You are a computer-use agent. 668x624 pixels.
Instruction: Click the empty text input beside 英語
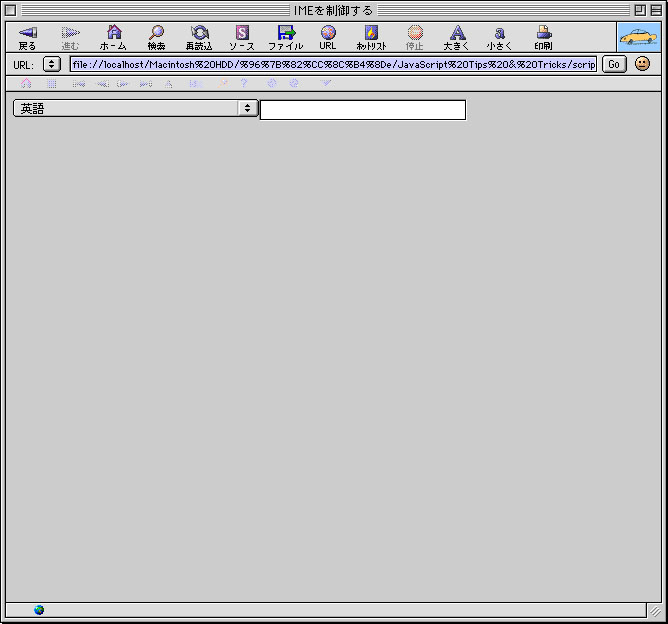(x=363, y=110)
